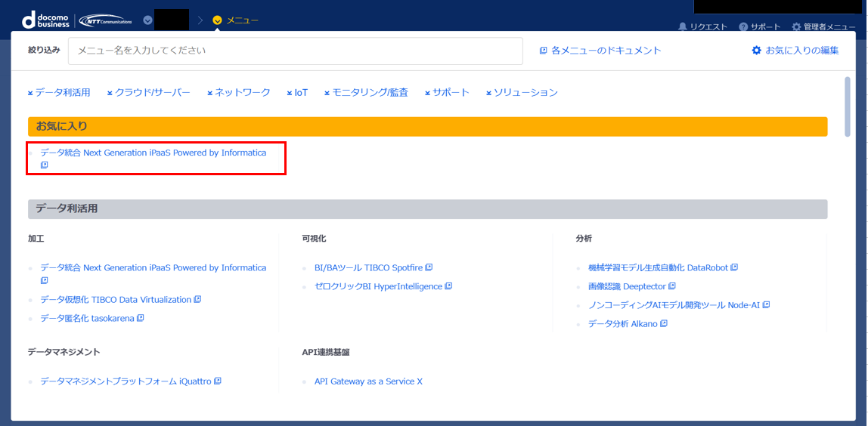Open API Gateway as a Service X link
868x426 pixels.
[368, 381]
